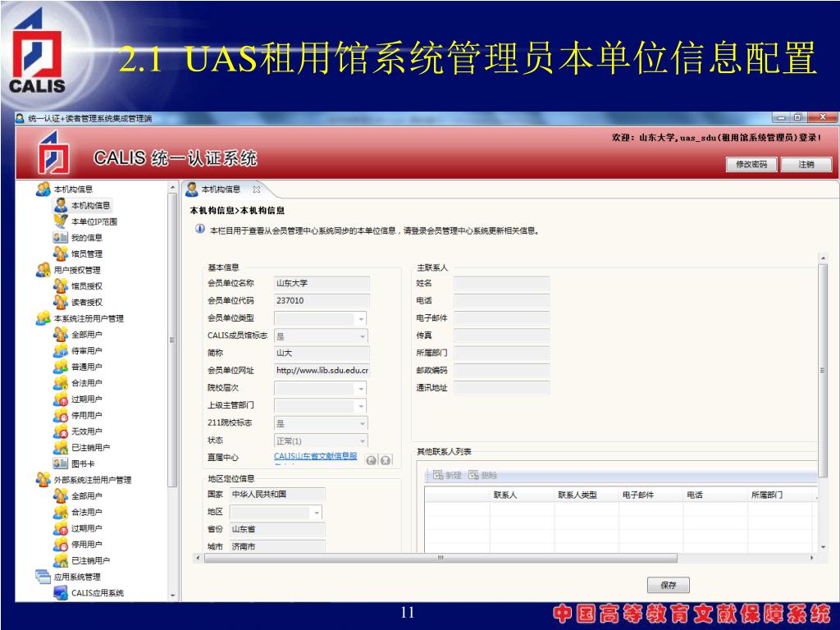Click the sidebar's vertical scrollbar
This screenshot has width=840, height=630.
click(172, 340)
